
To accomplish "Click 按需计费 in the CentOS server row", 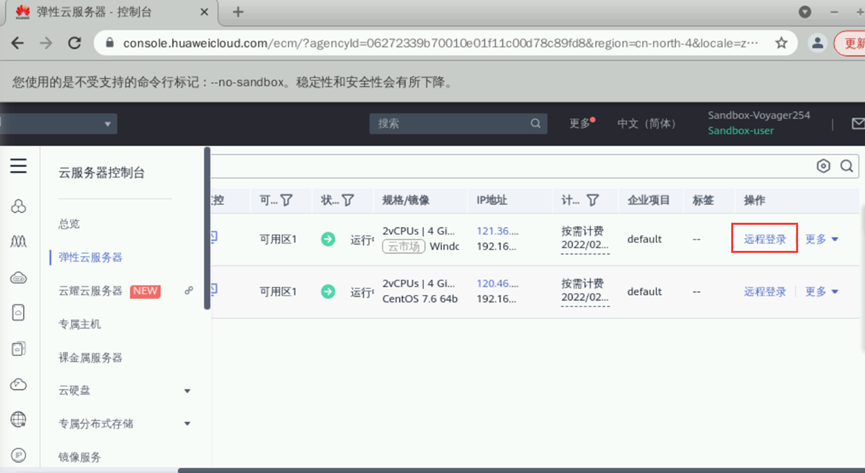I will 583,283.
